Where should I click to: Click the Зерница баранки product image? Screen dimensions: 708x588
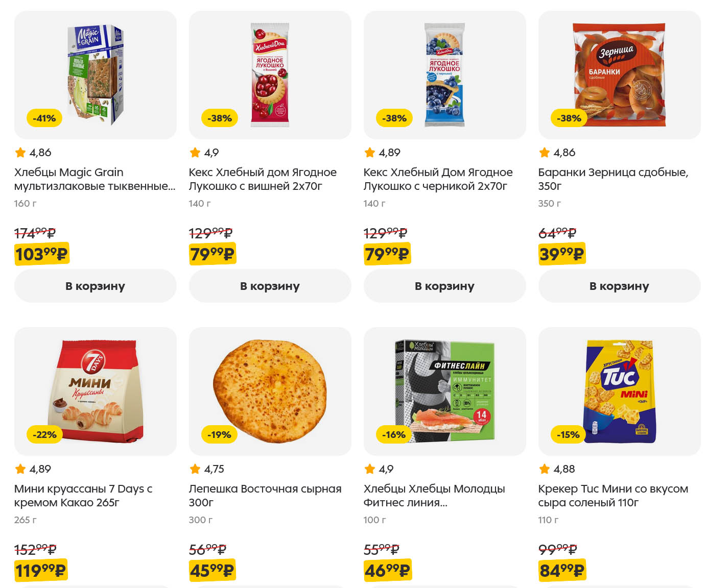[619, 75]
